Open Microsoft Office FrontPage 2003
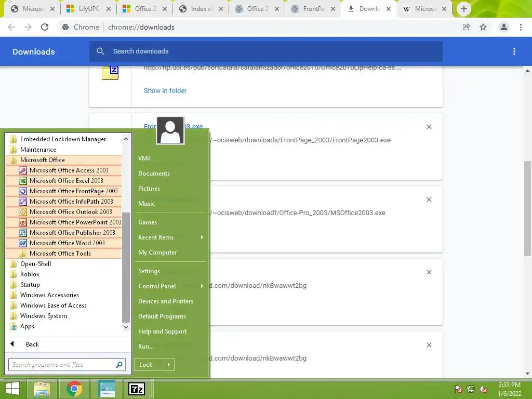532x399 pixels. coord(64,191)
